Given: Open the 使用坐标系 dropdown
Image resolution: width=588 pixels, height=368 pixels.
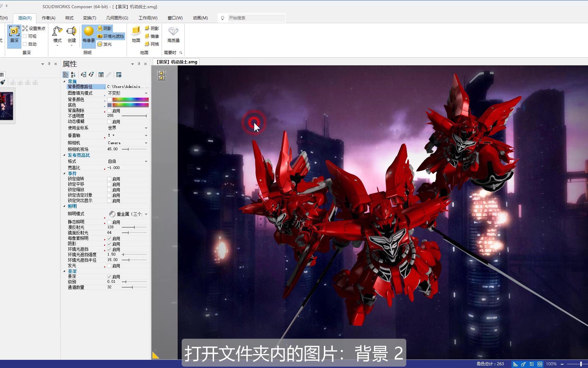Looking at the screenshot, I should 146,128.
